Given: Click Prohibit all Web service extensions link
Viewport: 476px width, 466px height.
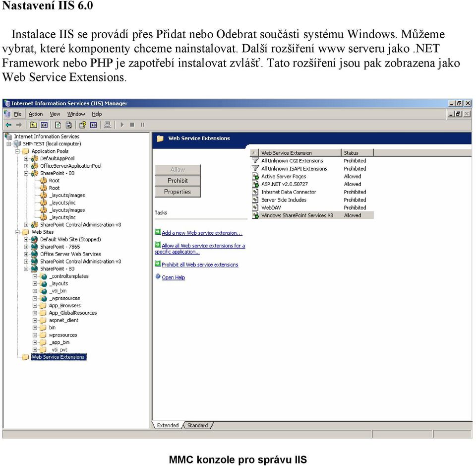Looking at the screenshot, I should [x=200, y=265].
